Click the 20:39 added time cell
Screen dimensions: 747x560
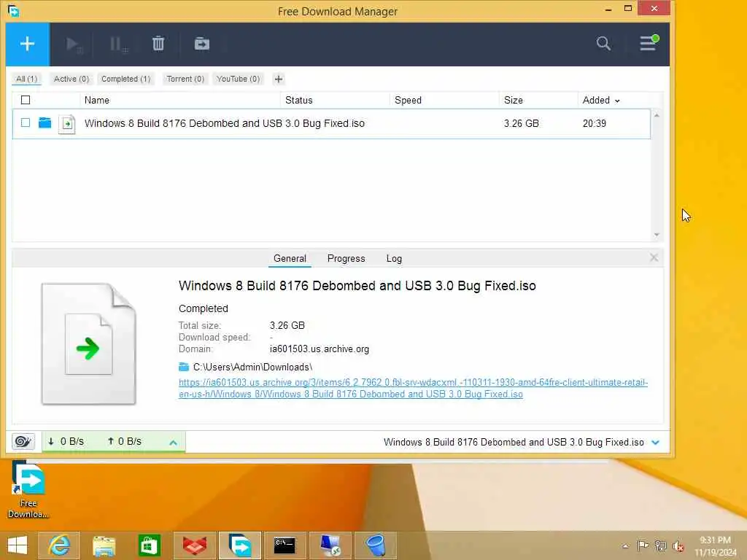tap(594, 123)
